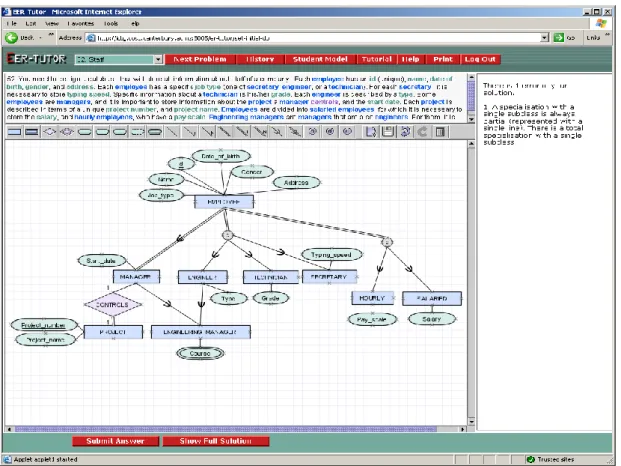Click the floppy disk save icon
This screenshot has width=621, height=466.
coord(388,132)
